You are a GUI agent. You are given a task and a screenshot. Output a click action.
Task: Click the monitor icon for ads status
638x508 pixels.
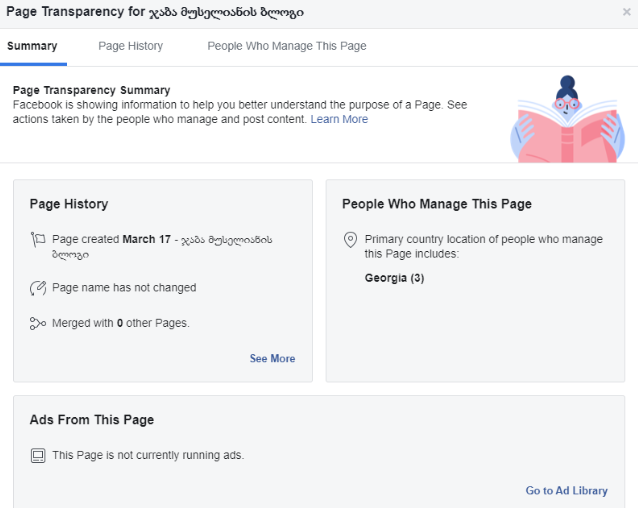(x=38, y=456)
